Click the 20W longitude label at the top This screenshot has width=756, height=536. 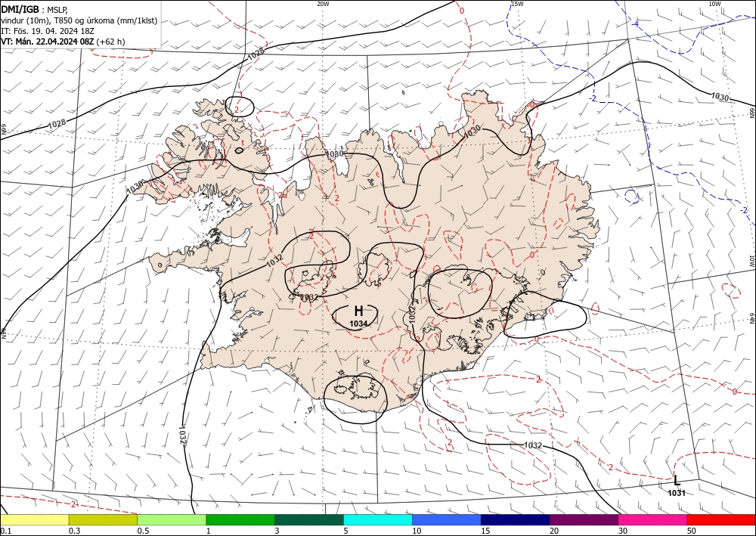323,4
